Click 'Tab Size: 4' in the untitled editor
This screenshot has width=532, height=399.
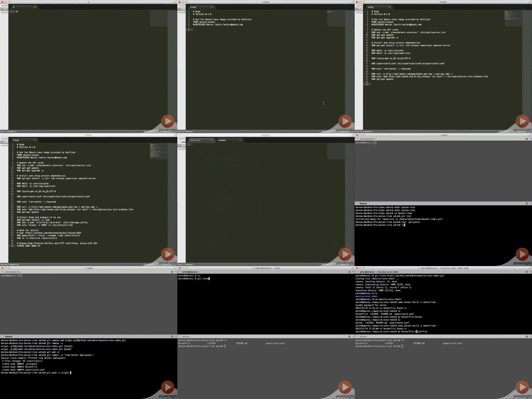326,265
